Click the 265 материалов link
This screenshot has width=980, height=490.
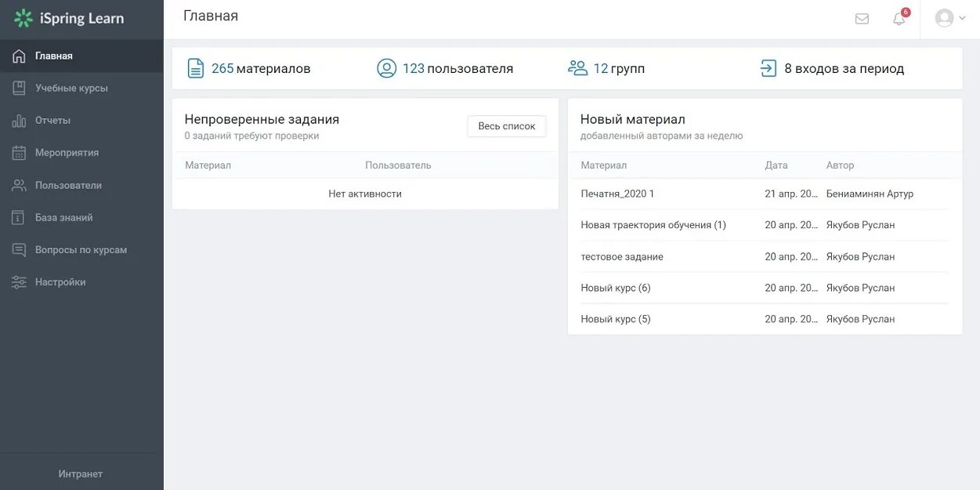[261, 69]
